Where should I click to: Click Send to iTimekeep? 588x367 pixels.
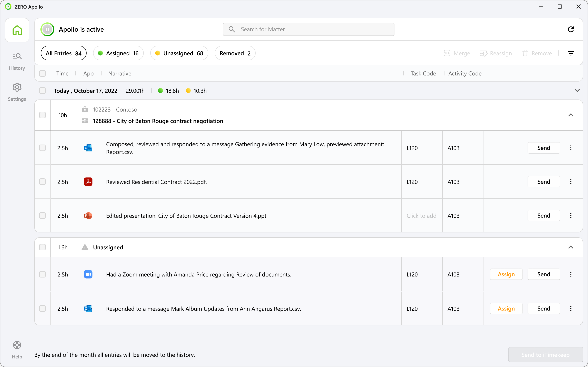click(x=545, y=355)
